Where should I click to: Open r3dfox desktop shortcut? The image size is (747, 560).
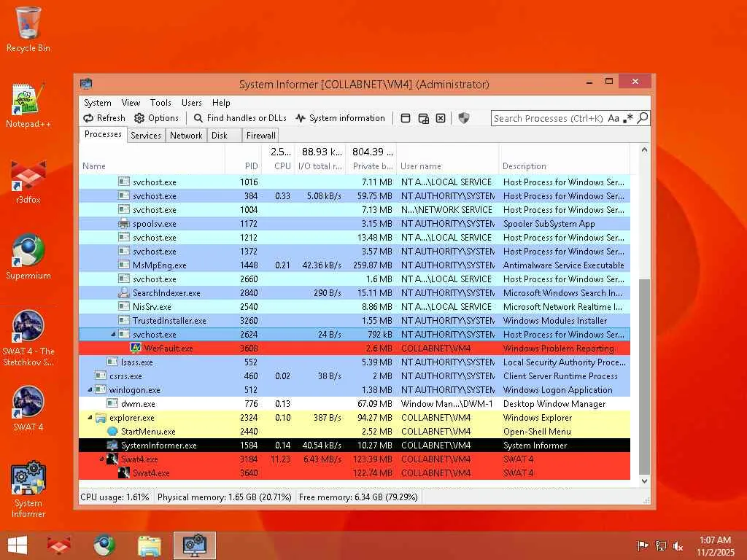pos(28,182)
